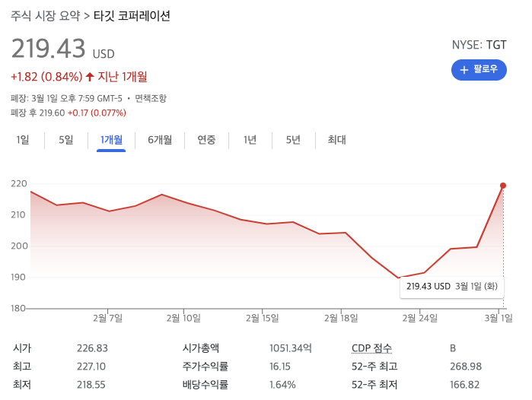Image resolution: width=532 pixels, height=400 pixels.
Task: Click the USD currency label beside price
Action: coord(104,54)
